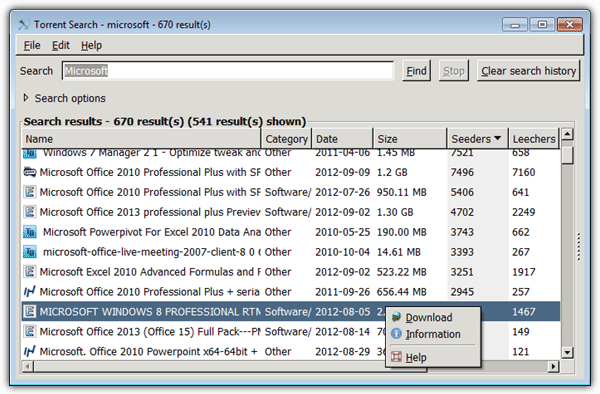This screenshot has height=394, width=600.
Task: Click seeders value 3743
Action: point(462,232)
